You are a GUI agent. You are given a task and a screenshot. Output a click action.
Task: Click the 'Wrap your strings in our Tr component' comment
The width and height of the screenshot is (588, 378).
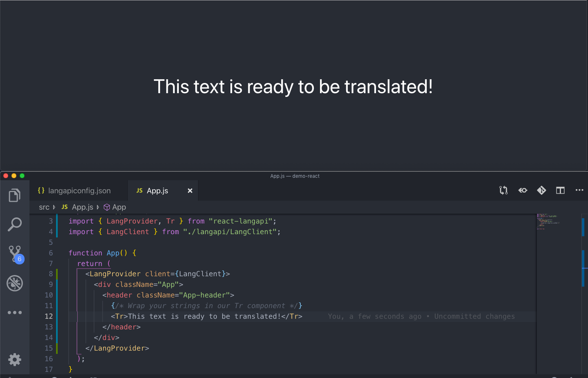point(207,306)
